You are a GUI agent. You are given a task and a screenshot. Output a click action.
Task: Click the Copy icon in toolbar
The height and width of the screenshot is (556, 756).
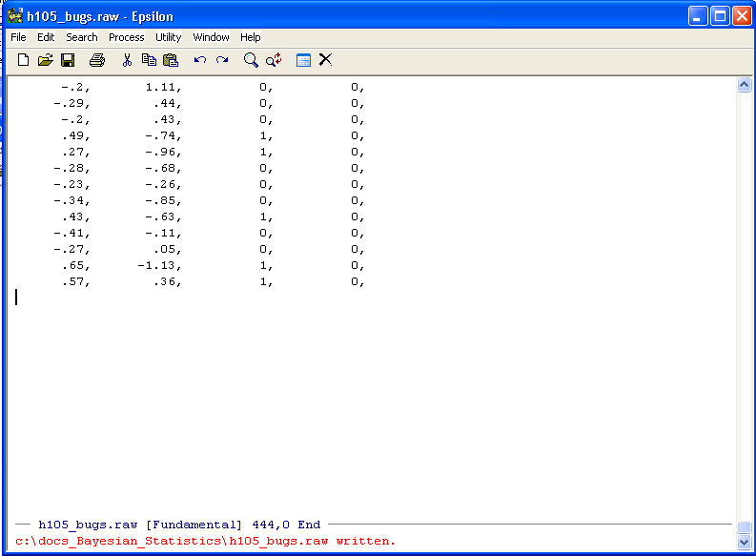(149, 60)
